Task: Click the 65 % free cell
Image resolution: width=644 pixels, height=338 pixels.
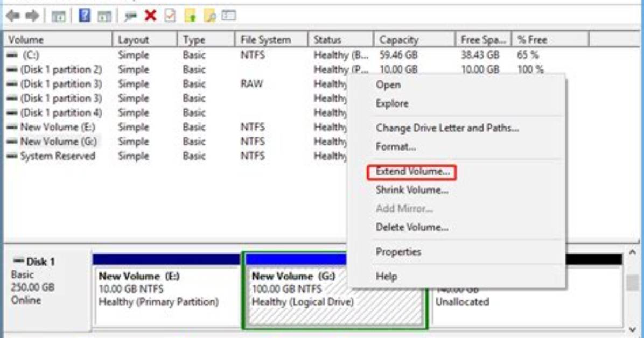Action: tap(528, 54)
